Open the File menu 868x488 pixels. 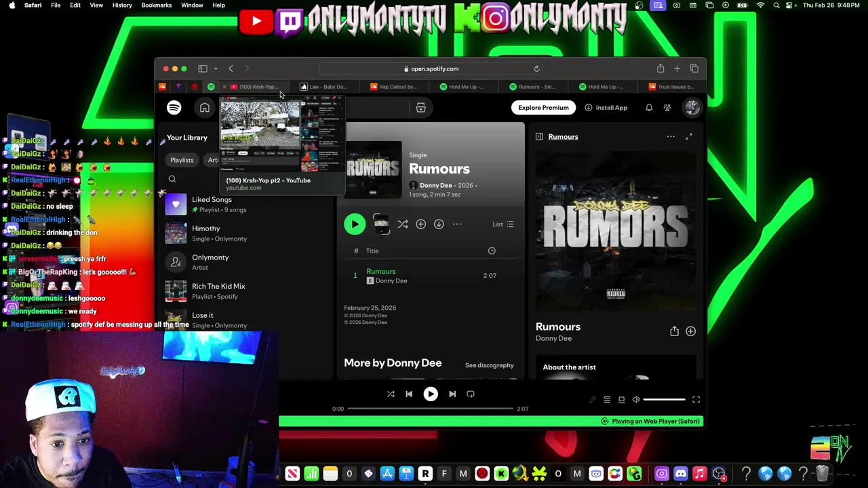pyautogui.click(x=56, y=5)
